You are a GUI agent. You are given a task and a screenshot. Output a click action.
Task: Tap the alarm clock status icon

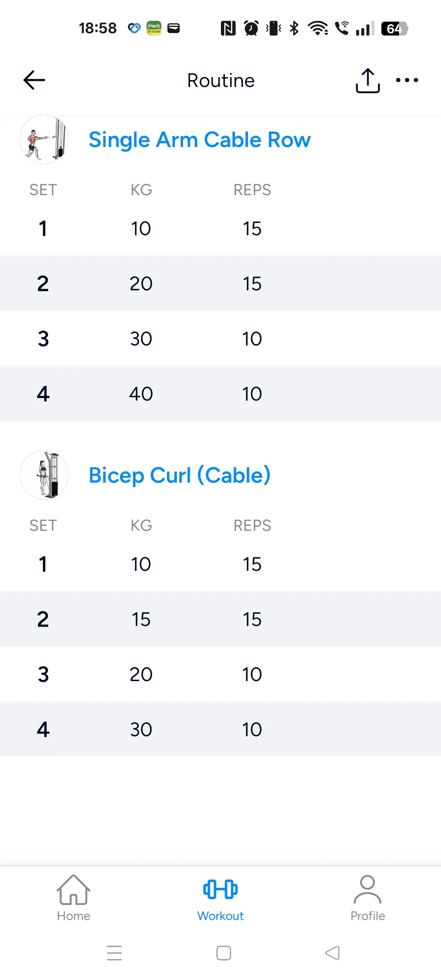(251, 28)
